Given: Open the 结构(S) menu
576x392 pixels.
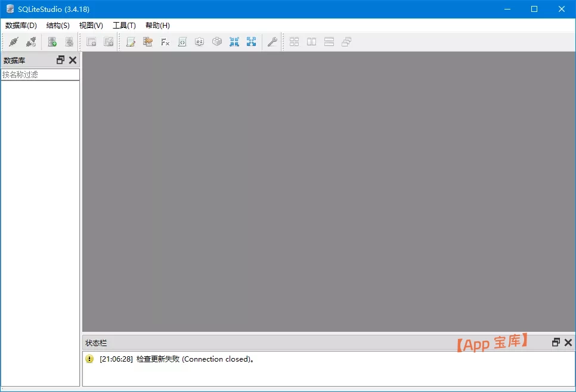Looking at the screenshot, I should tap(58, 26).
